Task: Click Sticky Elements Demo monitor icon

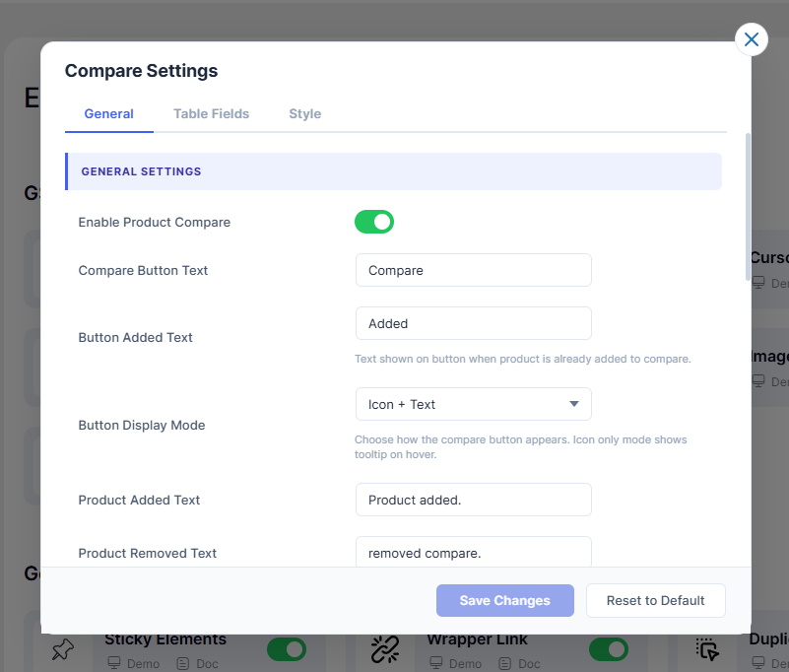Action: 112,664
